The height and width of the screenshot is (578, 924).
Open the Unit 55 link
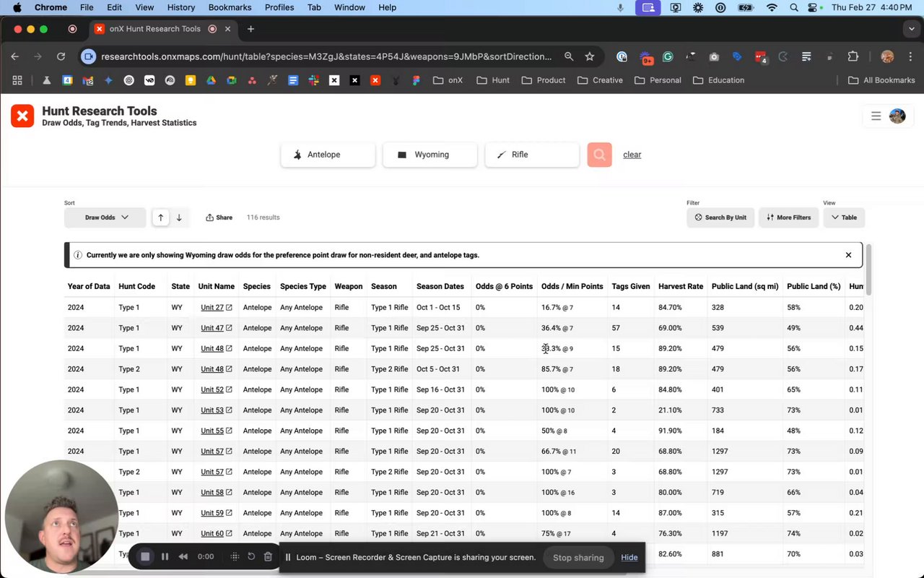(x=216, y=431)
